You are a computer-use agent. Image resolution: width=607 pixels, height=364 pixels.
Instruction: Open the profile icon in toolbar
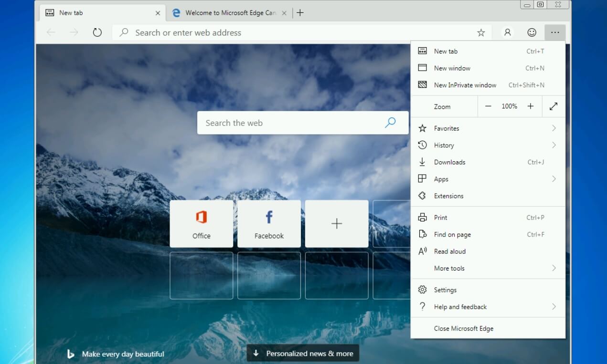pos(507,32)
